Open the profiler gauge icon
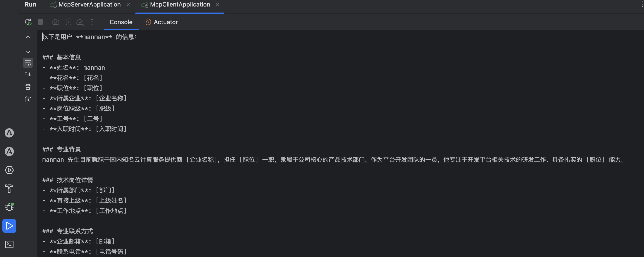This screenshot has height=257, width=644. pos(80,22)
